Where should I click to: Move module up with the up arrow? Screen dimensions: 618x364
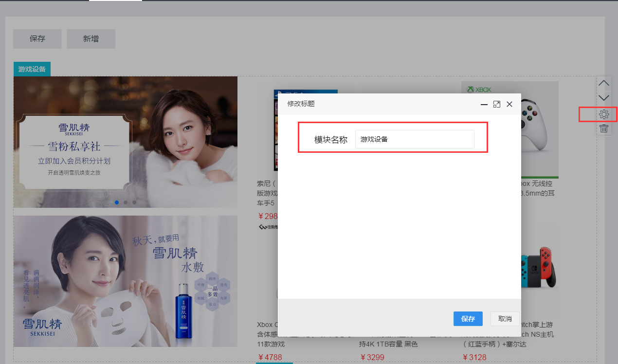tap(604, 83)
